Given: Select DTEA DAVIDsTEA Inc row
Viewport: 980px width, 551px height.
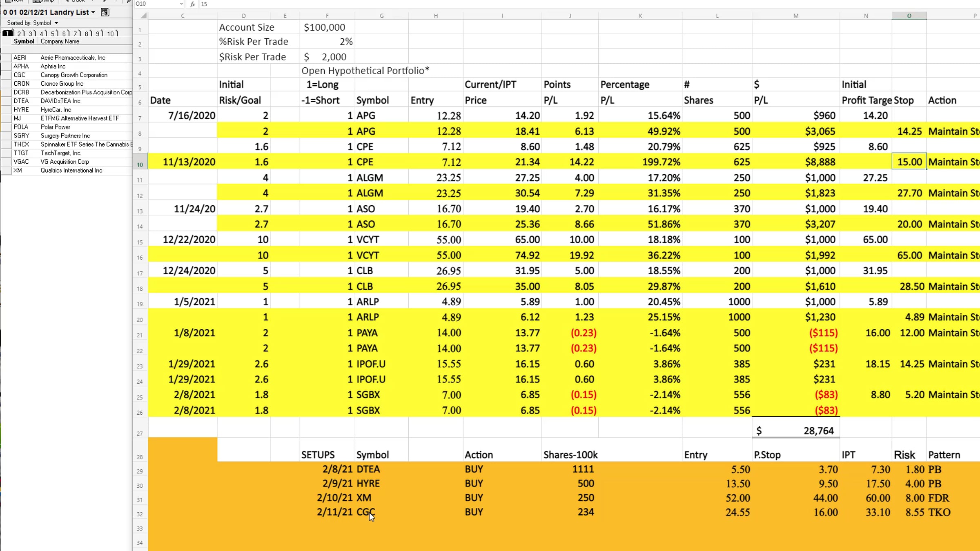Looking at the screenshot, I should (x=67, y=101).
